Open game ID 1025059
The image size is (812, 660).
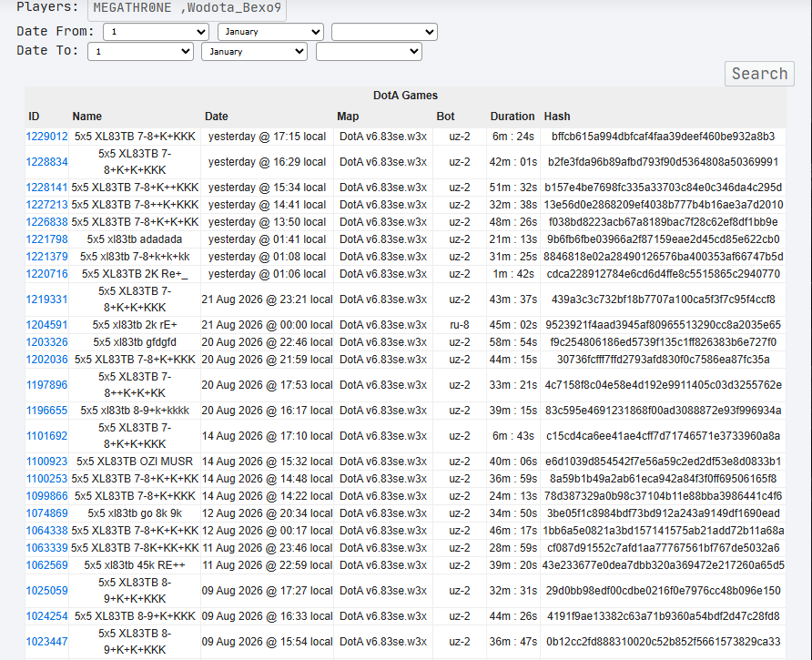coord(46,590)
